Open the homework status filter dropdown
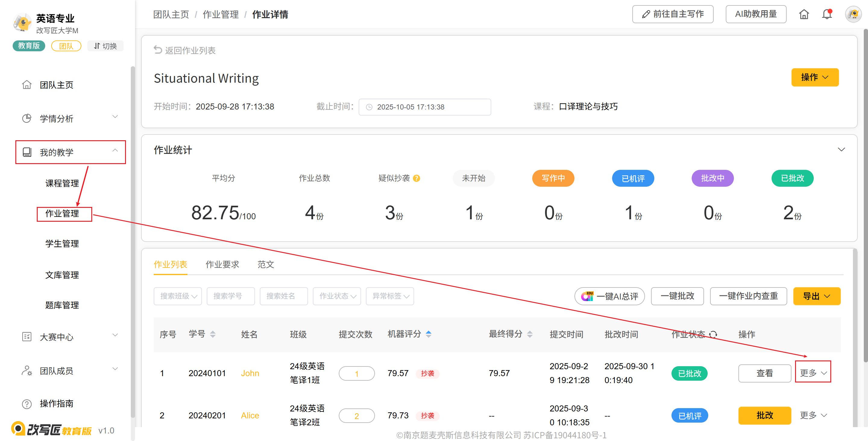Screen dimensions: 868x441 pos(337,296)
